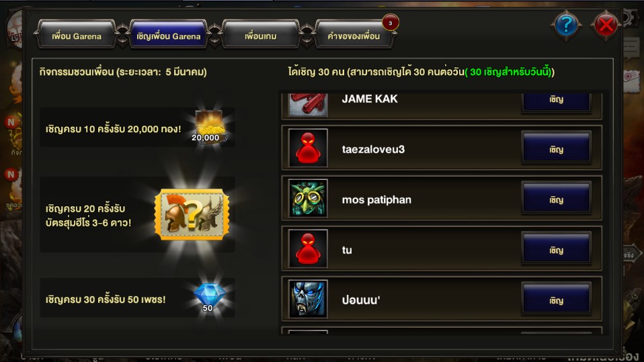Screen dimensions: 644x362
Task: Click mos patiphan's goblin goggles avatar
Action: (x=308, y=199)
